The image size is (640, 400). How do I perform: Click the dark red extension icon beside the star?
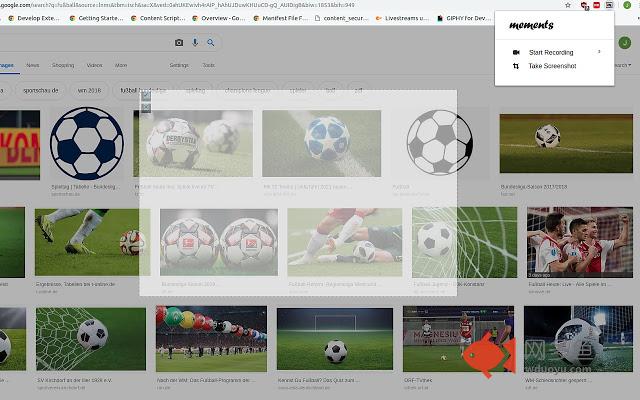(x=584, y=5)
